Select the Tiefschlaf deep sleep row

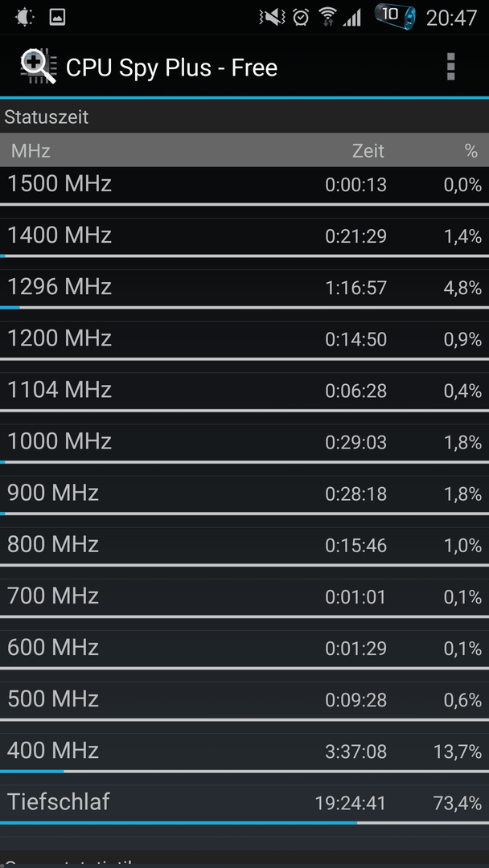tap(244, 803)
